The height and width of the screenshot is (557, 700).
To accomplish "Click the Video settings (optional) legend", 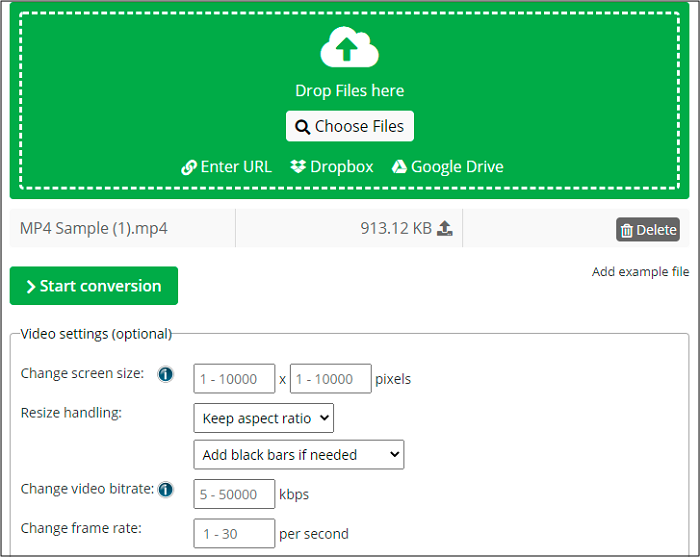I will 96,334.
